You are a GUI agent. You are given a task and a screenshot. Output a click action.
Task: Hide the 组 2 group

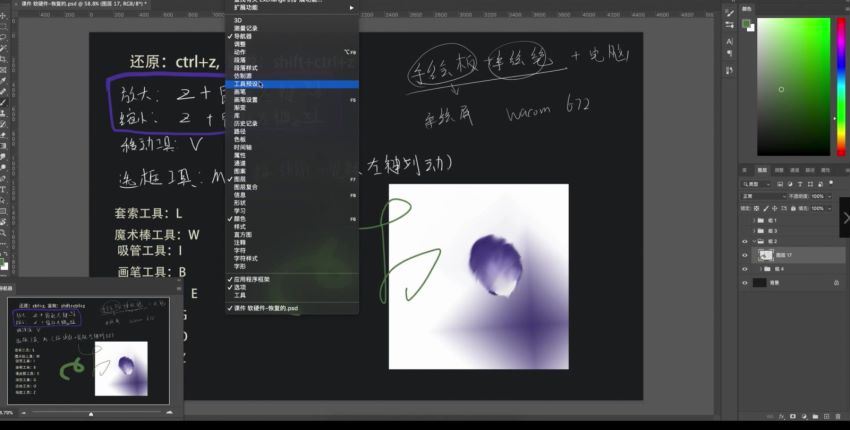[745, 241]
